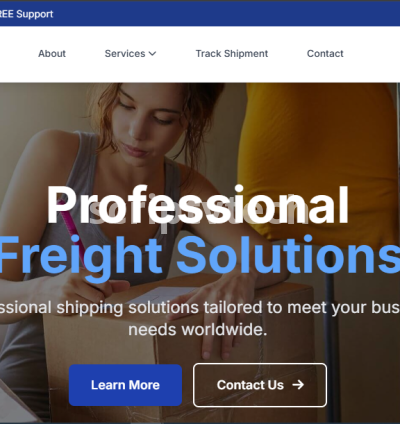Image resolution: width=400 pixels, height=424 pixels.
Task: Click the blue Learn More button
Action: point(125,385)
